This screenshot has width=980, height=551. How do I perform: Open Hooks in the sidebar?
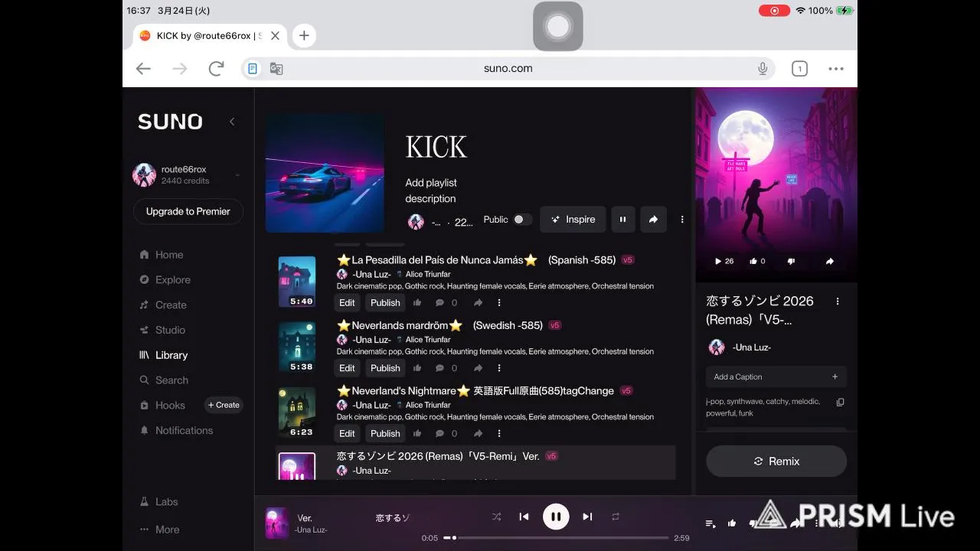click(162, 406)
